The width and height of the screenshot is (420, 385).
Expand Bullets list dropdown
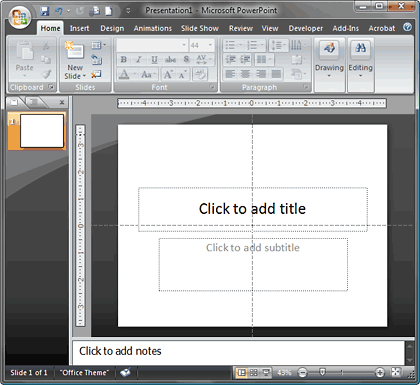pos(240,45)
